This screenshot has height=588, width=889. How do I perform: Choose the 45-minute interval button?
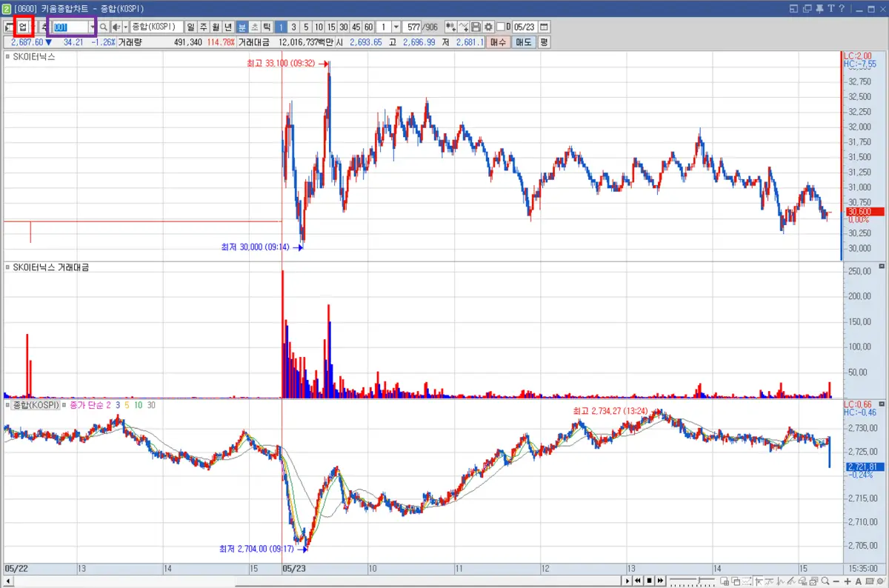click(356, 27)
